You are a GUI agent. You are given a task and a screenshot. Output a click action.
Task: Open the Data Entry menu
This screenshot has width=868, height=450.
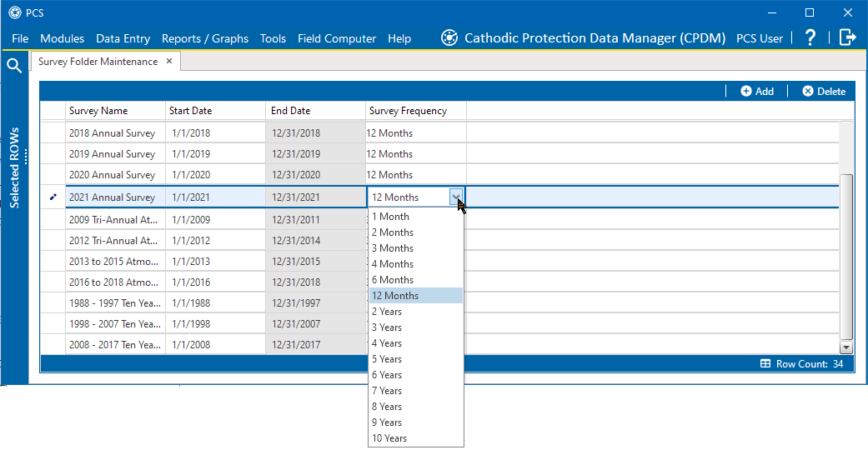tap(123, 38)
